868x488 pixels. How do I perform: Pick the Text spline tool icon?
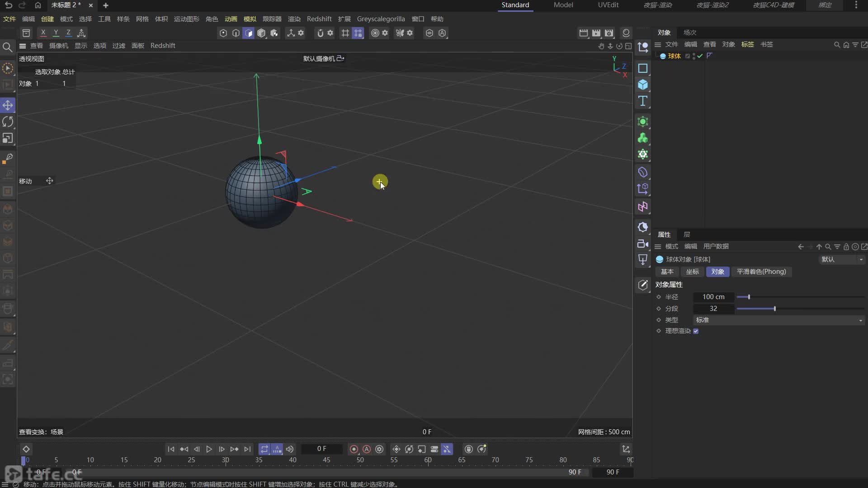pos(642,101)
